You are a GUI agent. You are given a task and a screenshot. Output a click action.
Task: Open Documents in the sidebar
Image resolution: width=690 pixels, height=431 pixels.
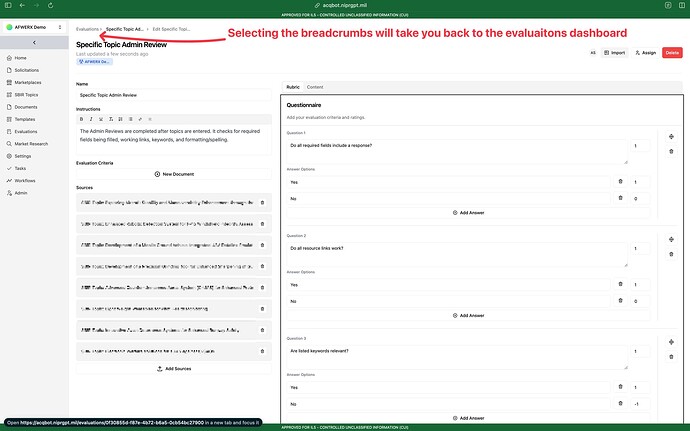tap(26, 107)
